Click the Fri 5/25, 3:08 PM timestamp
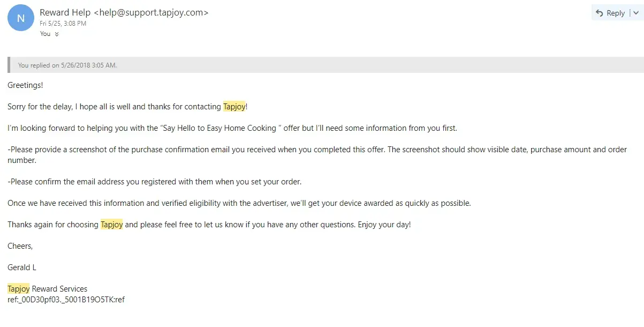Screen dimensions: 644x327 click(63, 24)
